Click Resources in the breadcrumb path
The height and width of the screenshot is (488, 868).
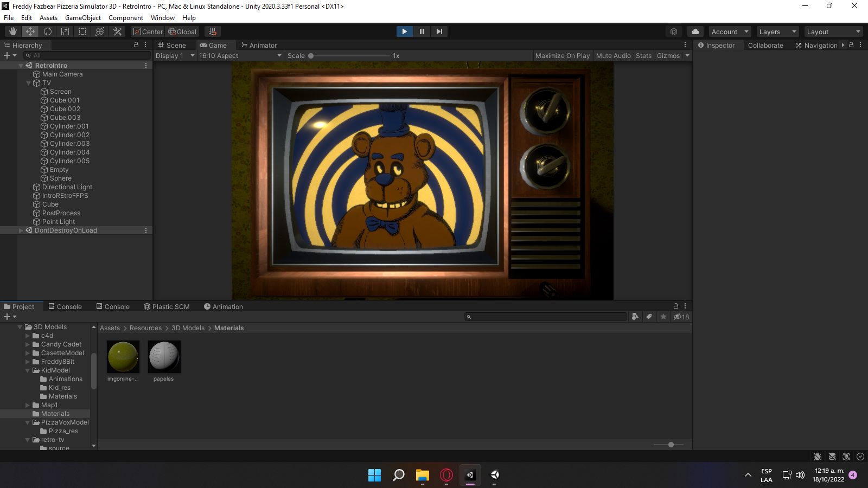145,328
